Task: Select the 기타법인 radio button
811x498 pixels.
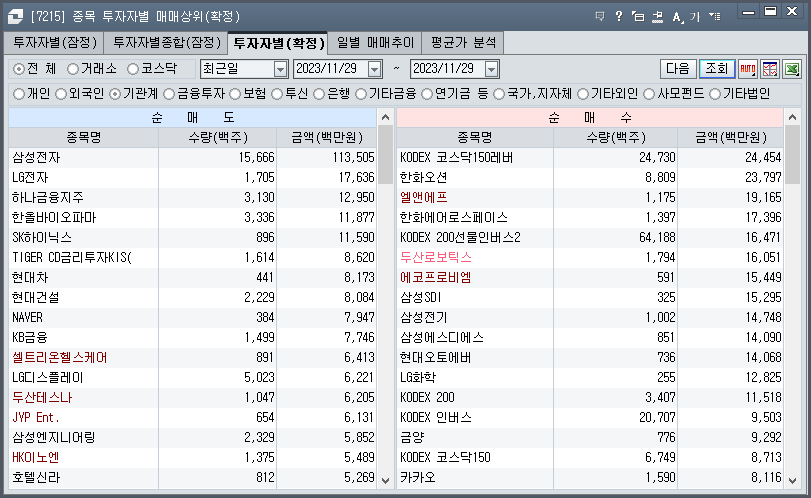Action: click(x=715, y=94)
